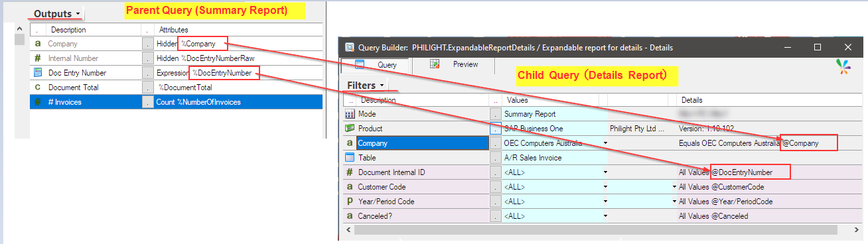Open Year/Period Code details dropdown arrow
Image resolution: width=868 pixels, height=244 pixels.
pos(674,202)
